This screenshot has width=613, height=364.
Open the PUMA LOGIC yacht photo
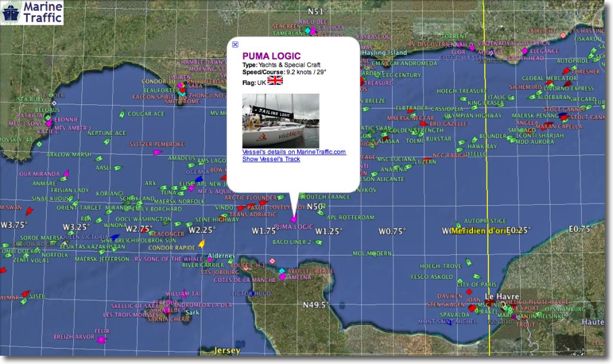(281, 121)
